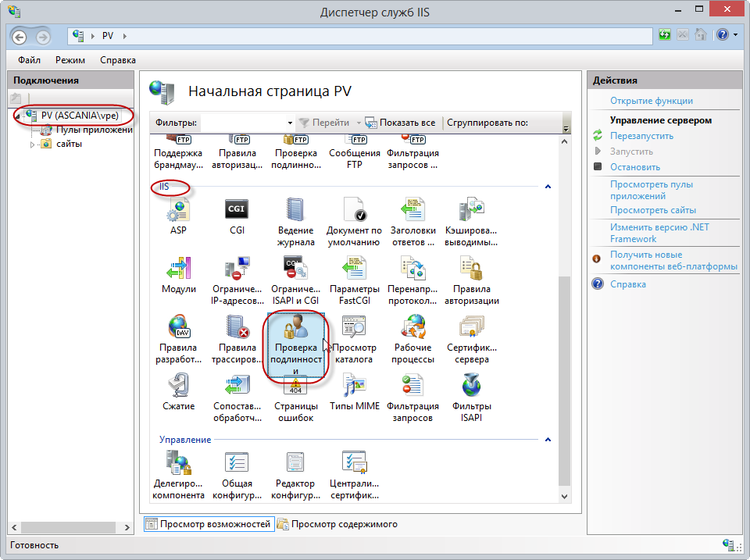Viewport: 750px width, 560px height.
Task: Open Перенаправление протокола HTTP icon
Action: pyautogui.click(x=412, y=280)
